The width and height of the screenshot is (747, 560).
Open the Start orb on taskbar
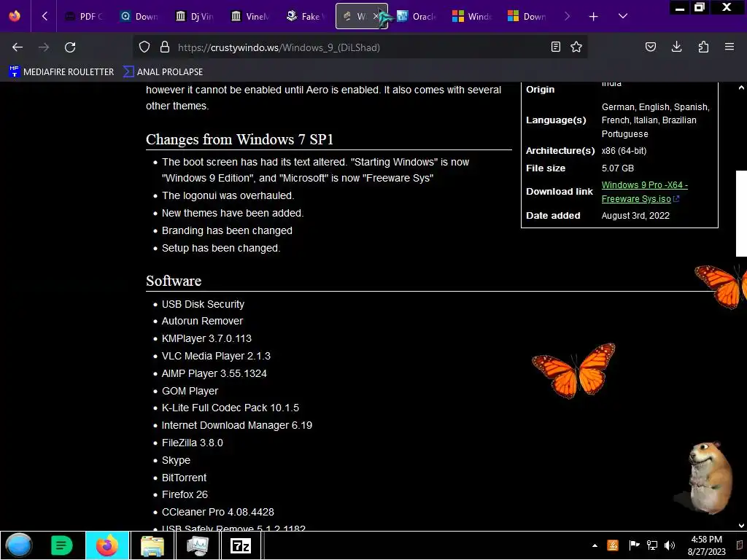click(x=18, y=545)
